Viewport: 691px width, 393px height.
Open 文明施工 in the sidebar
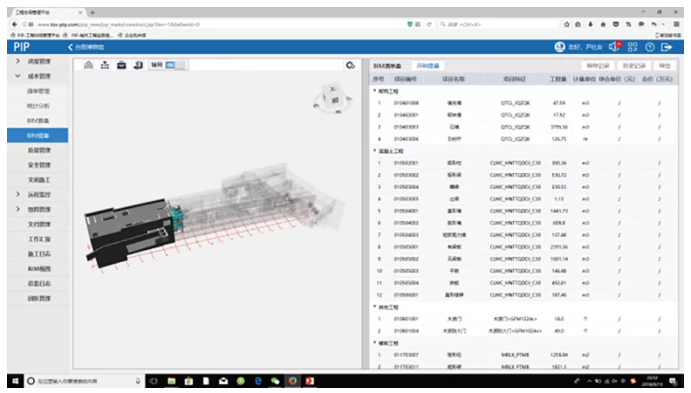(x=39, y=180)
